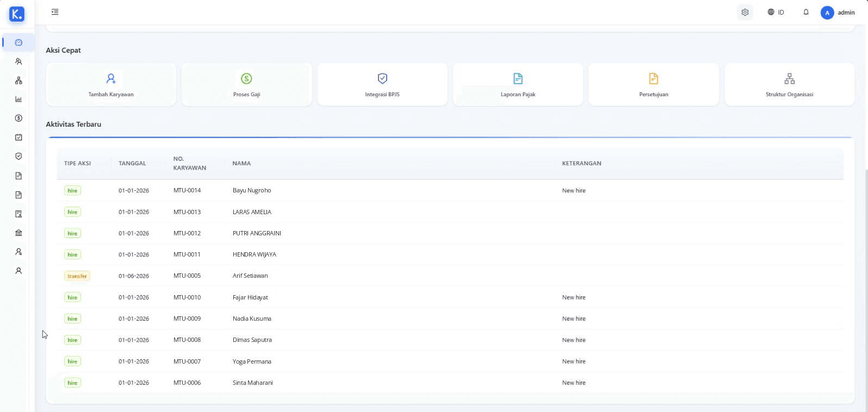This screenshot has width=868, height=412.
Task: Open settings via the gear icon
Action: [745, 12]
